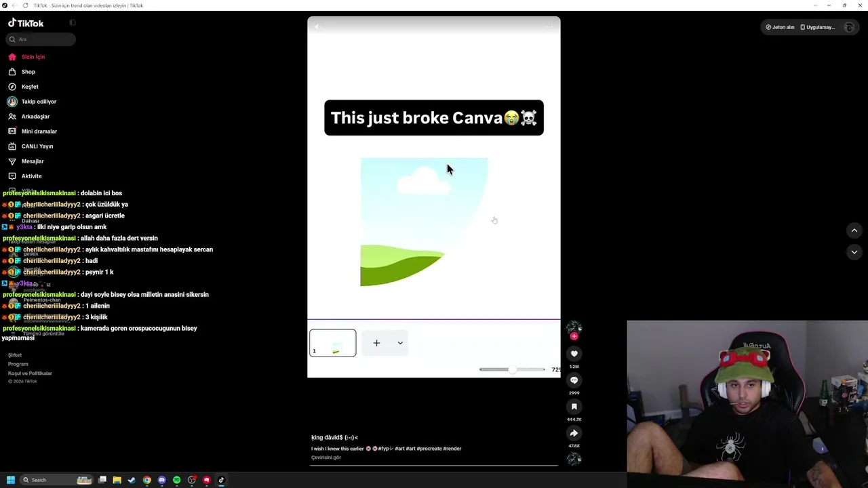Open Koşul ve Politikalar link
The height and width of the screenshot is (488, 868).
tap(30, 373)
